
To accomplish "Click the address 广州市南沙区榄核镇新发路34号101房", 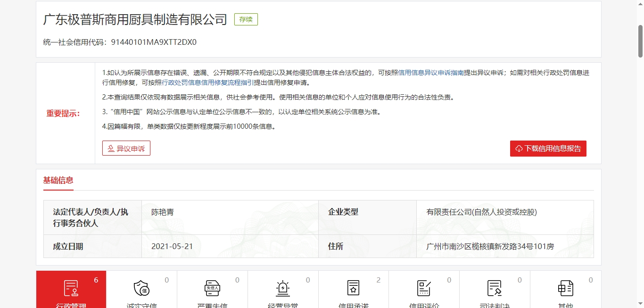I will (490, 246).
